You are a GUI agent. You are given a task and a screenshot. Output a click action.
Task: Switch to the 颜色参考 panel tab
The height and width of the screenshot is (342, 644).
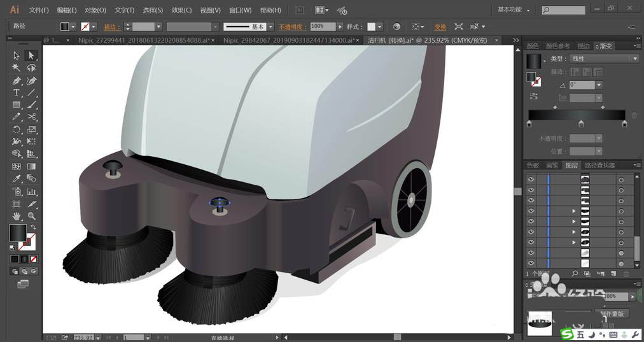click(557, 46)
